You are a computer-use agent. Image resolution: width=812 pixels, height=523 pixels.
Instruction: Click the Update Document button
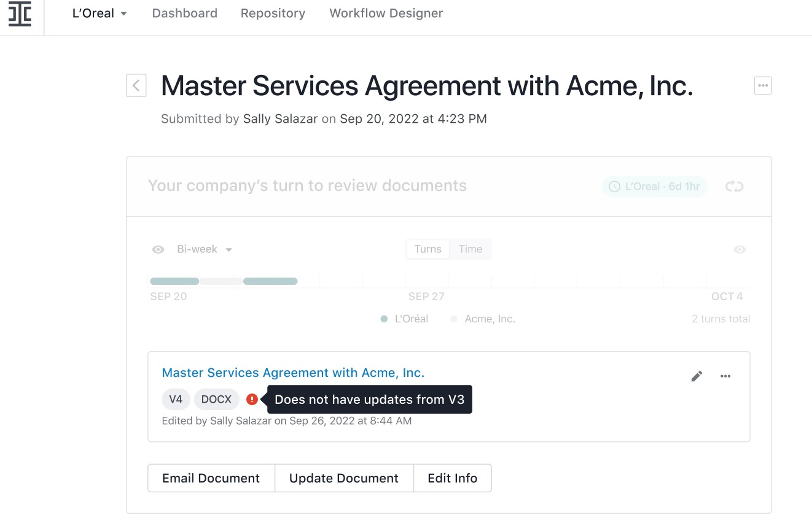tap(344, 478)
